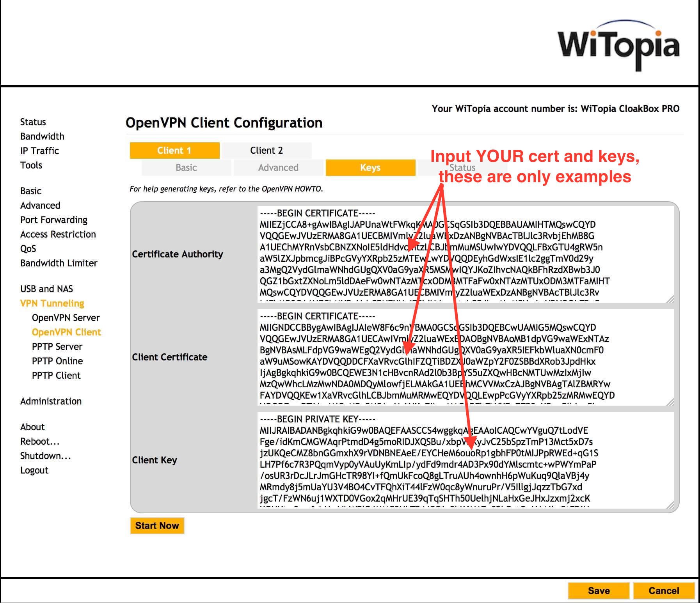Open USB and NAS section
700x603 pixels.
coord(46,289)
